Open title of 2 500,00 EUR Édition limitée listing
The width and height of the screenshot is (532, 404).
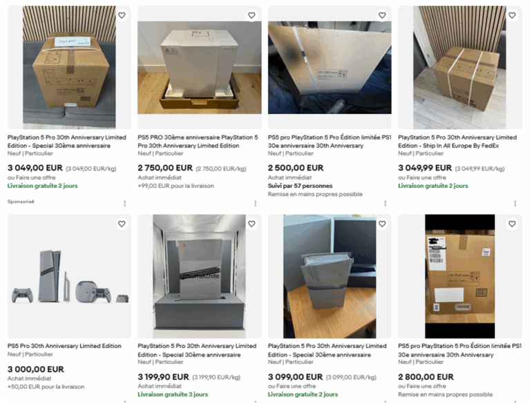point(330,142)
